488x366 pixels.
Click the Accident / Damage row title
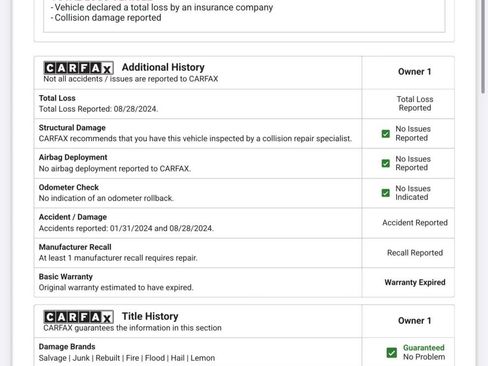point(73,217)
